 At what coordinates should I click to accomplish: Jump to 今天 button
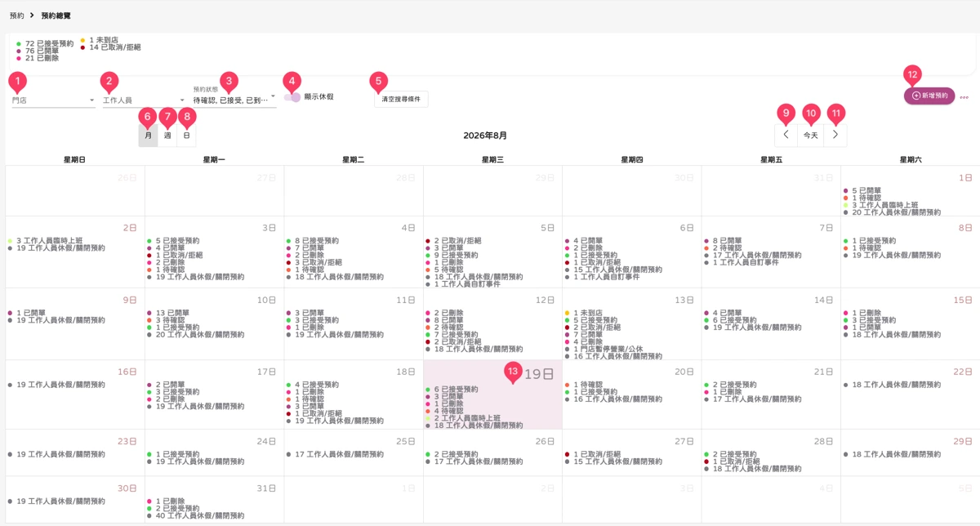(x=810, y=136)
